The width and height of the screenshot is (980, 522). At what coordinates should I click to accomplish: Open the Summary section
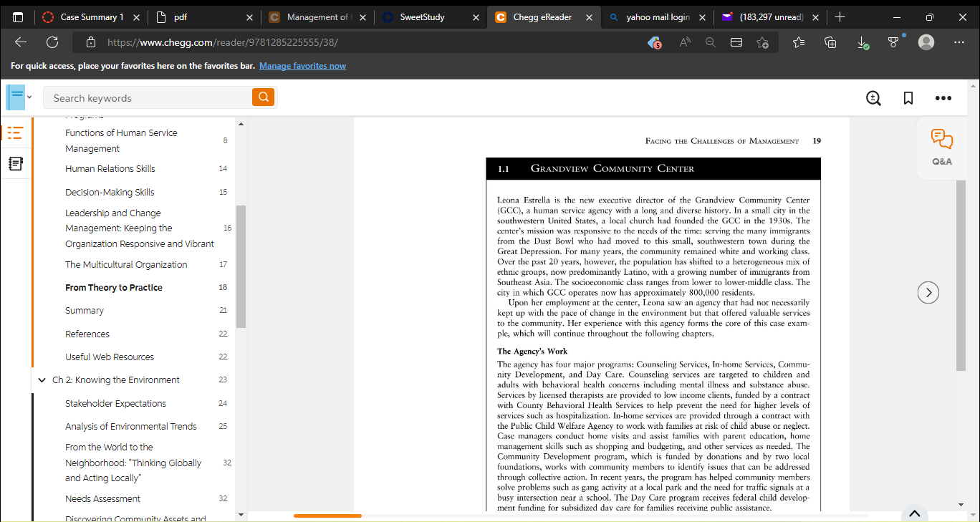85,311
